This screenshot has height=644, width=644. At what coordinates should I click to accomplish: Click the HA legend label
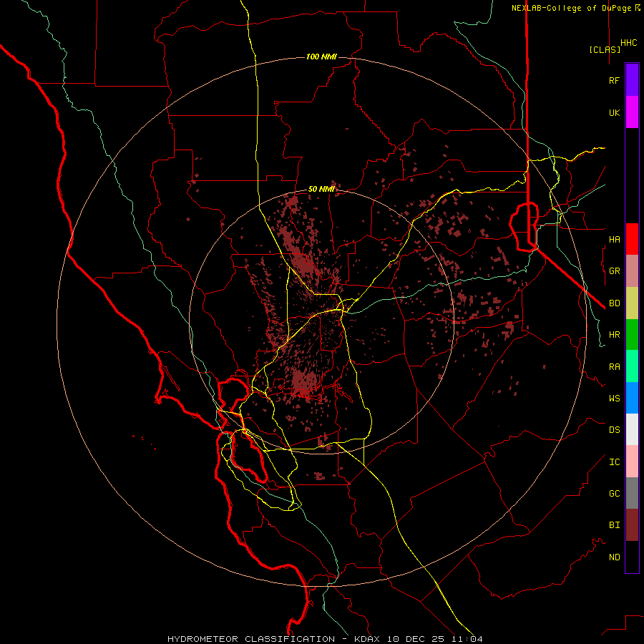click(x=614, y=240)
